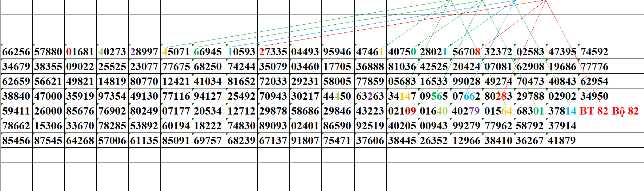644x191 pixels.
Task: Select cell 37814 with blue ending digits
Action: pyautogui.click(x=562, y=111)
